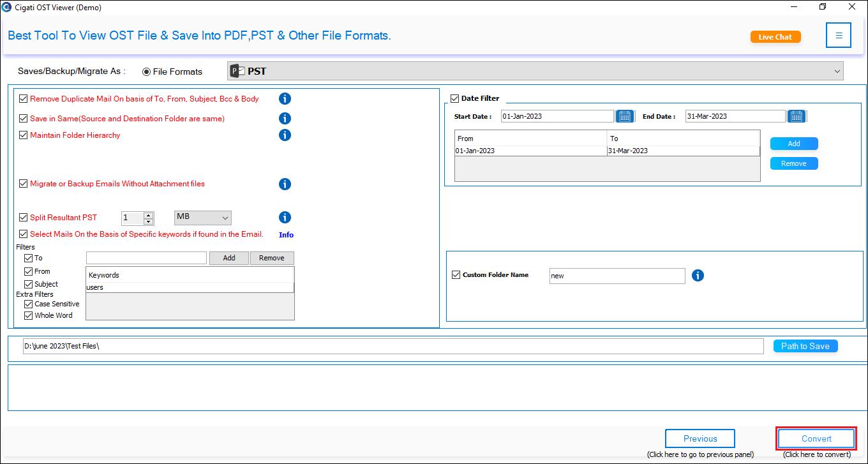Disable Split Resultant PST checkbox
This screenshot has width=868, height=464.
click(x=24, y=218)
